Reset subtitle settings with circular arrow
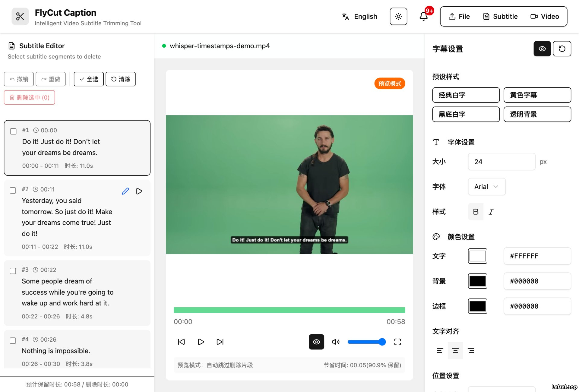The height and width of the screenshot is (392, 579). [562, 49]
